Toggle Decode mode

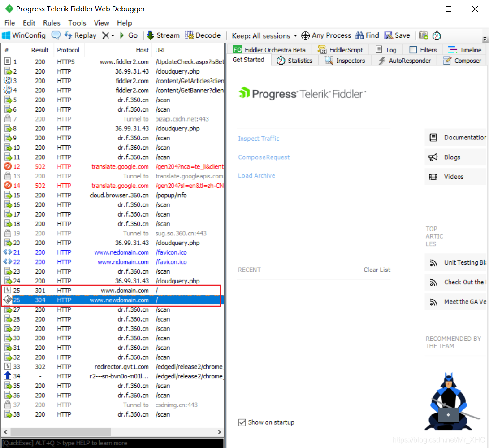(203, 35)
